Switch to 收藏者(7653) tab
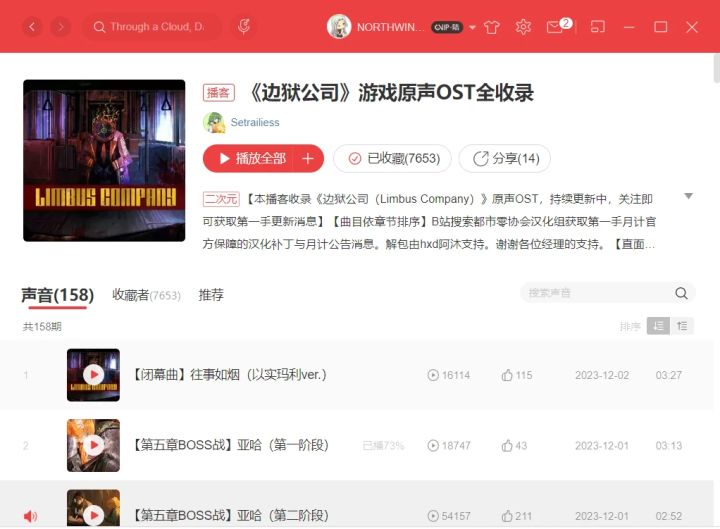This screenshot has width=720, height=529. [x=146, y=295]
